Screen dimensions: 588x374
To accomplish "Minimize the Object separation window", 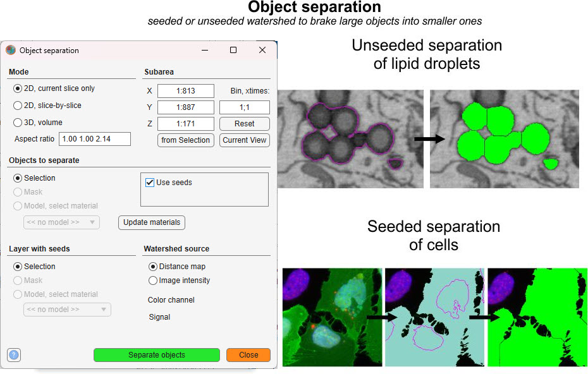I will click(x=205, y=50).
